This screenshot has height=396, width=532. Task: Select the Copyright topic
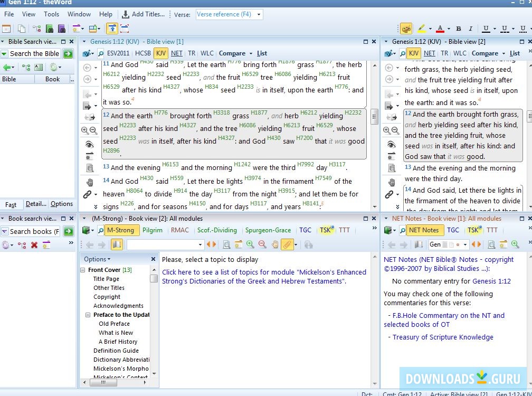[107, 297]
